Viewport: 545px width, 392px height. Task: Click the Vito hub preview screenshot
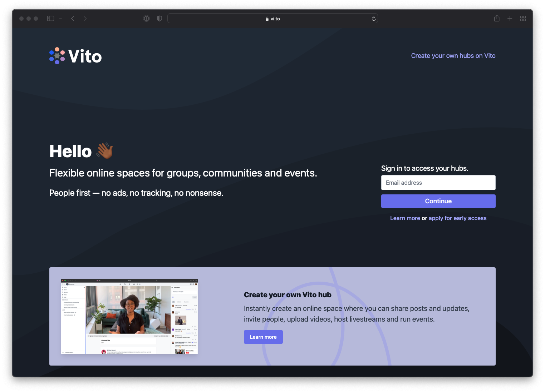(129, 317)
